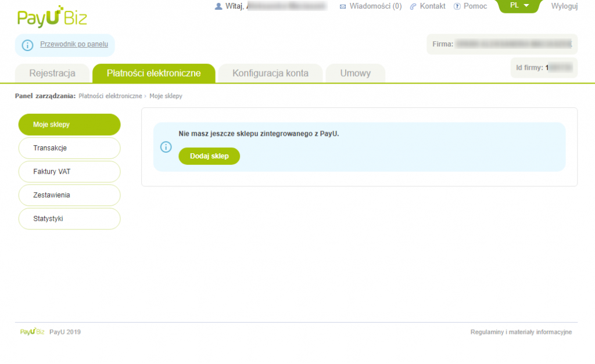
Task: Open Regulaminy i materiały informacyjne footer link
Action: (x=521, y=331)
